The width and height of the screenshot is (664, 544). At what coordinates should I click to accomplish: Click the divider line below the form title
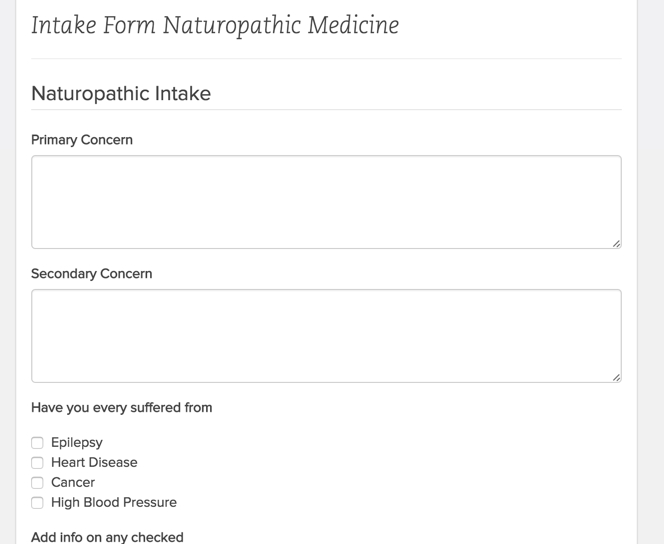point(326,59)
